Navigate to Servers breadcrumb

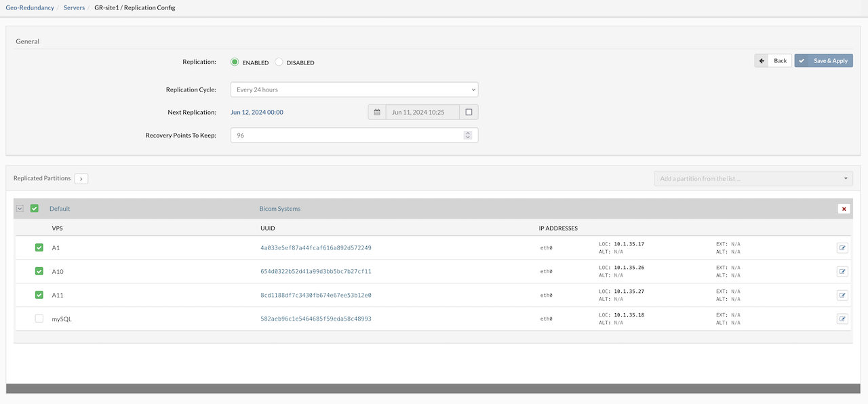coord(75,7)
